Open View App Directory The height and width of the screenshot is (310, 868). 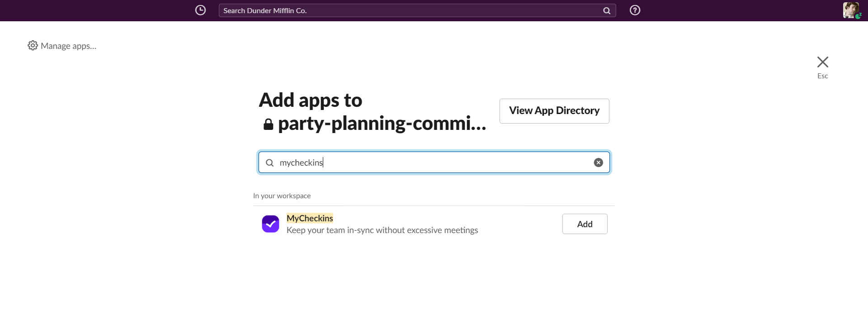tap(554, 111)
